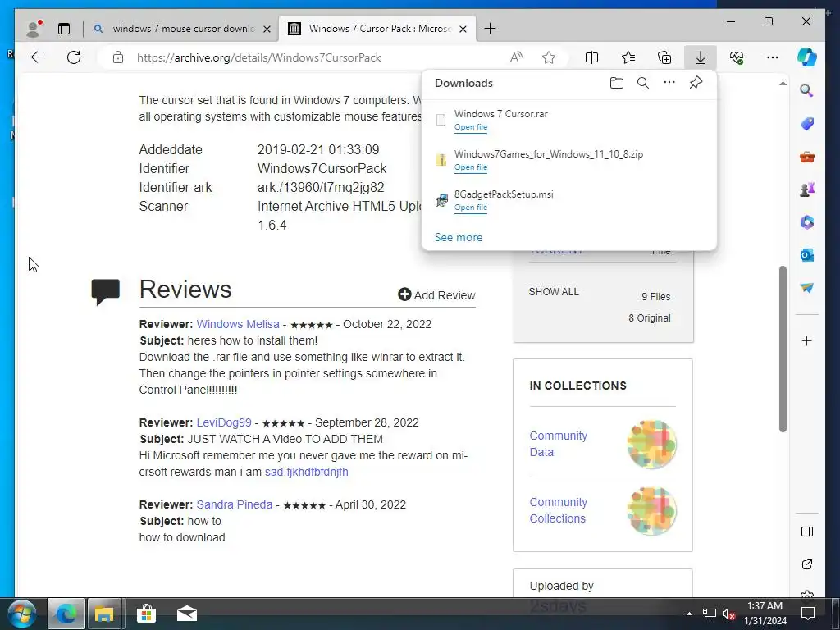Open the 8 Original files link
840x630 pixels.
click(x=650, y=318)
